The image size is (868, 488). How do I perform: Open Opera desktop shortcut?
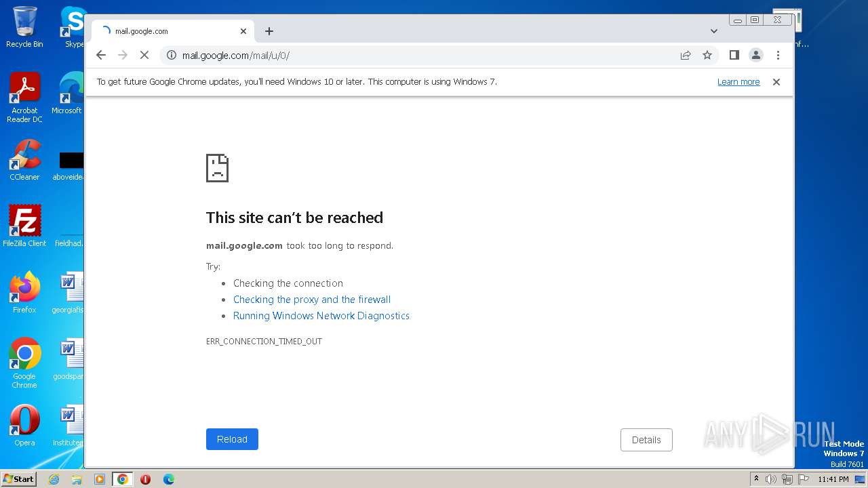point(24,426)
